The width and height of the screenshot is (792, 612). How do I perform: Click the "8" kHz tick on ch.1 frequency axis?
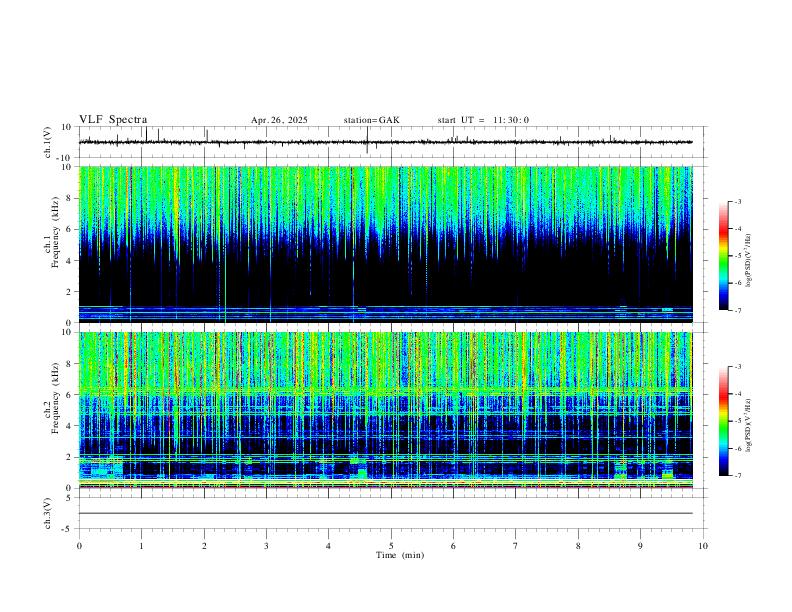pyautogui.click(x=70, y=198)
